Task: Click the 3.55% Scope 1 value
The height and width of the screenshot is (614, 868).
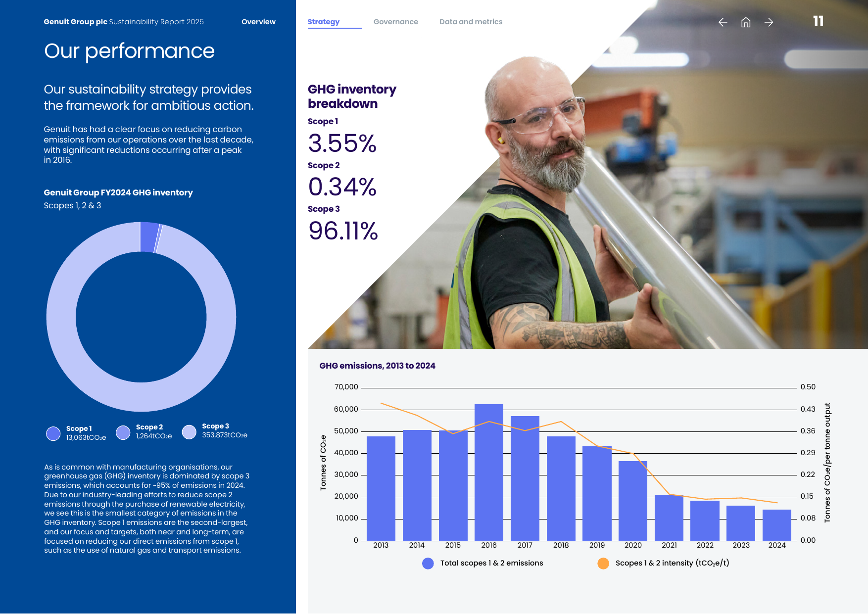Action: (342, 143)
